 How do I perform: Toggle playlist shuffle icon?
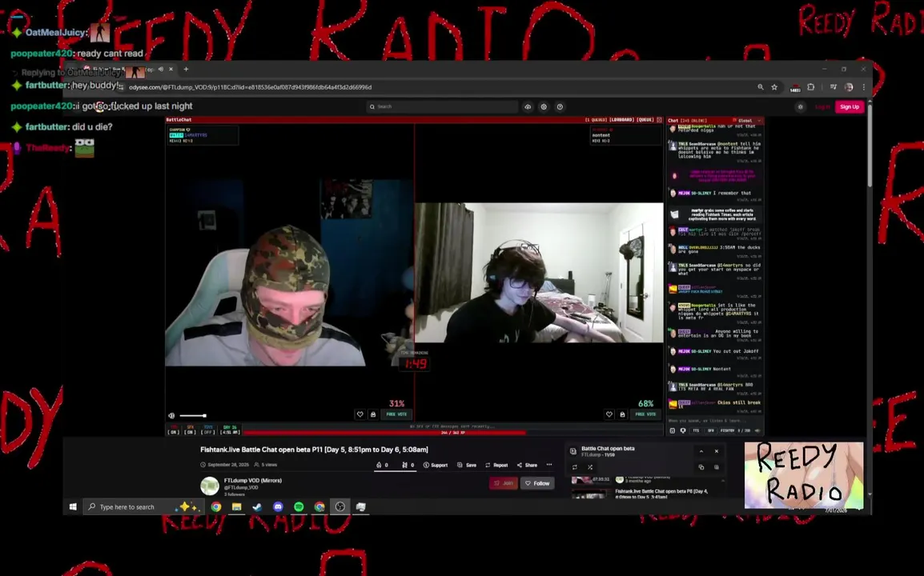[590, 467]
